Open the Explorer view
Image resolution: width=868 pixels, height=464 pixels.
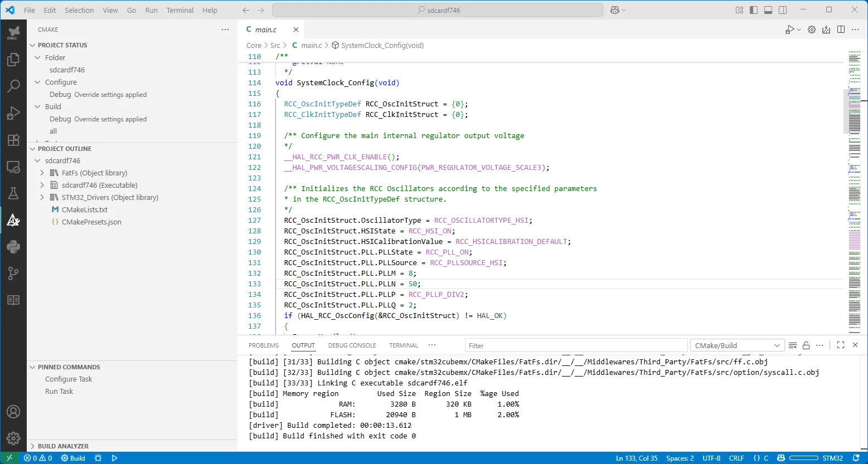pyautogui.click(x=13, y=60)
